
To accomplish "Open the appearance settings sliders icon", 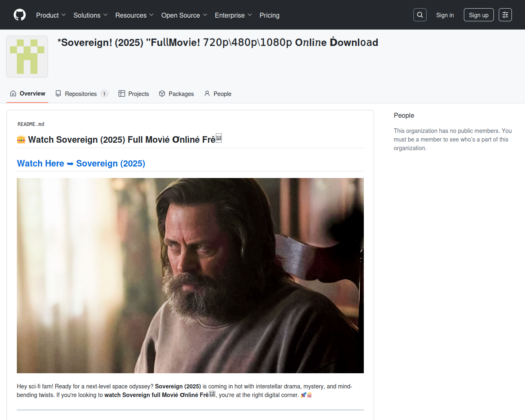I will click(505, 15).
